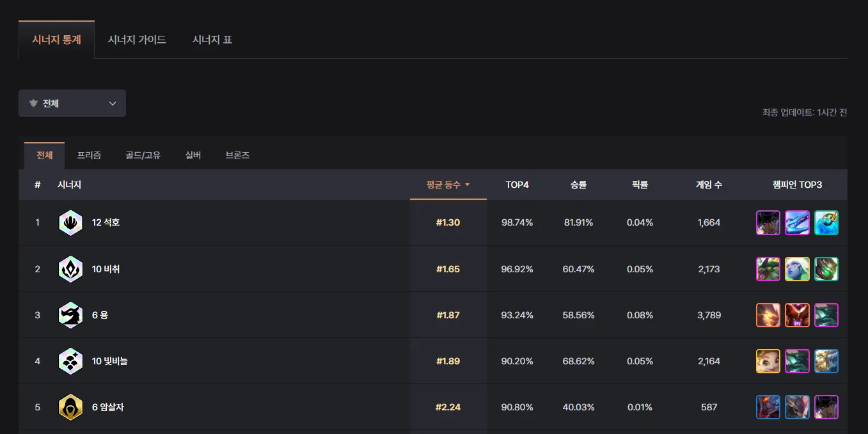Image resolution: width=868 pixels, height=434 pixels.
Task: Select third champion portrait in 10 비취 row
Action: (x=826, y=269)
